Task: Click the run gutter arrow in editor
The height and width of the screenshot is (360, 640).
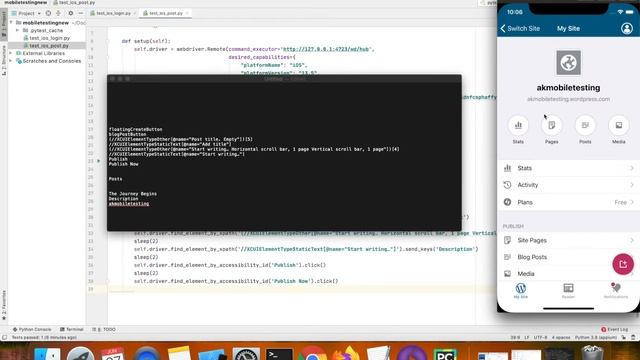Action: coord(98,161)
